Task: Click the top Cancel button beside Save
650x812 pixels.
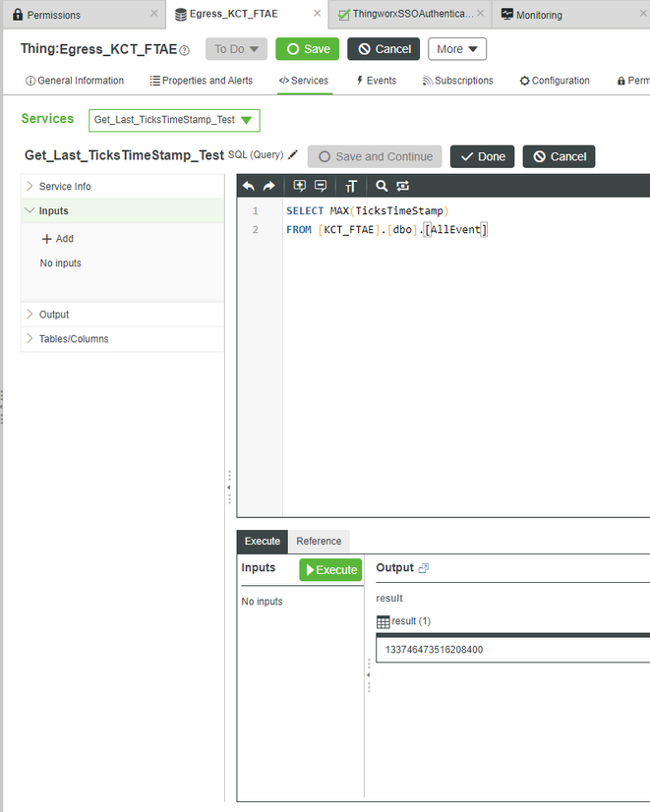Action: pos(384,49)
